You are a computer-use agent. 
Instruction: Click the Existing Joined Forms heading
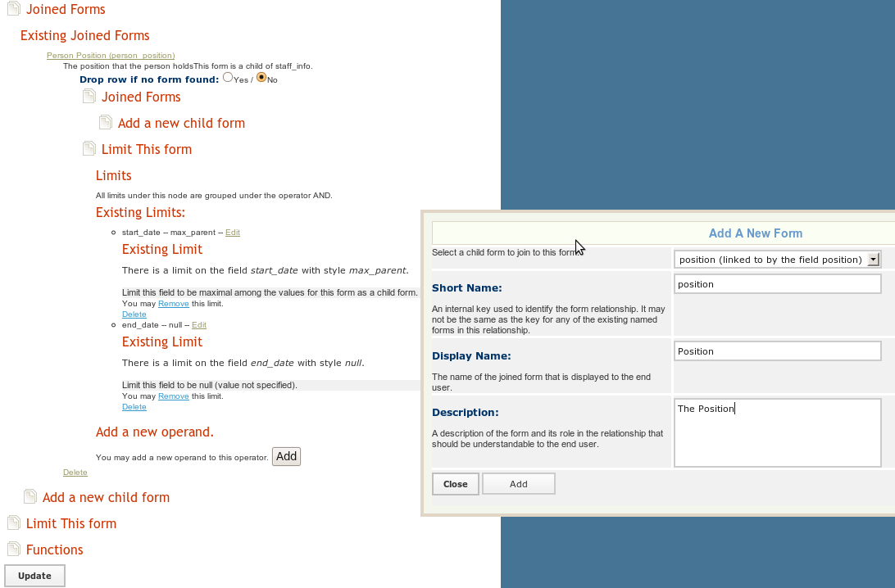pos(85,35)
